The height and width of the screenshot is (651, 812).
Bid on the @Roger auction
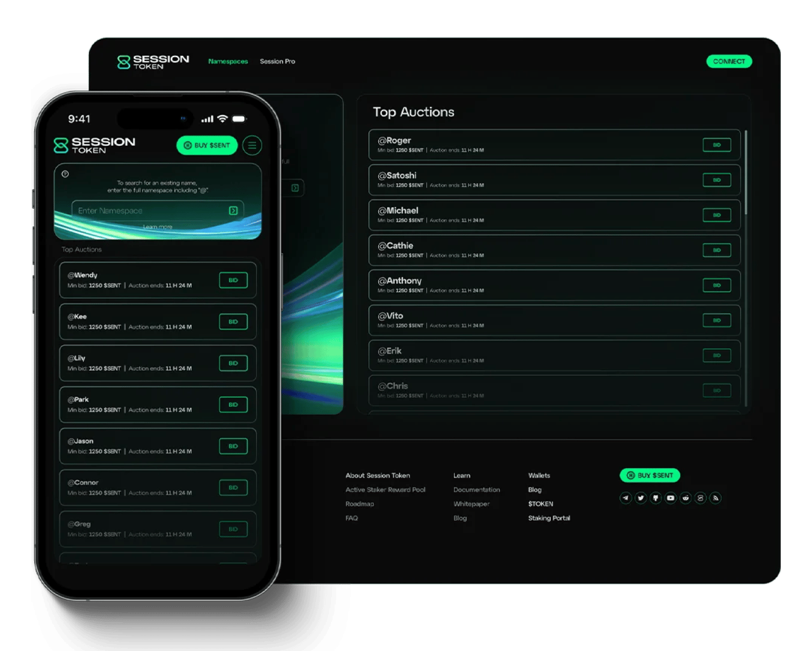point(717,145)
